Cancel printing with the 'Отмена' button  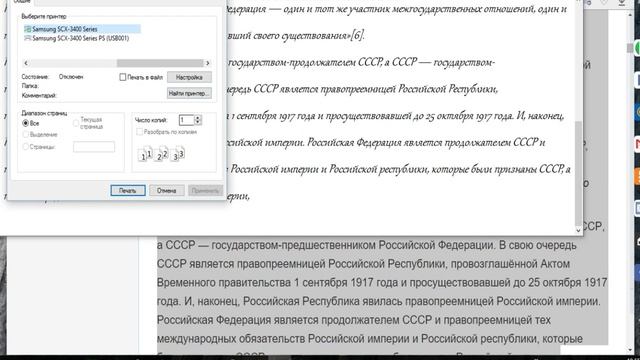point(167,191)
